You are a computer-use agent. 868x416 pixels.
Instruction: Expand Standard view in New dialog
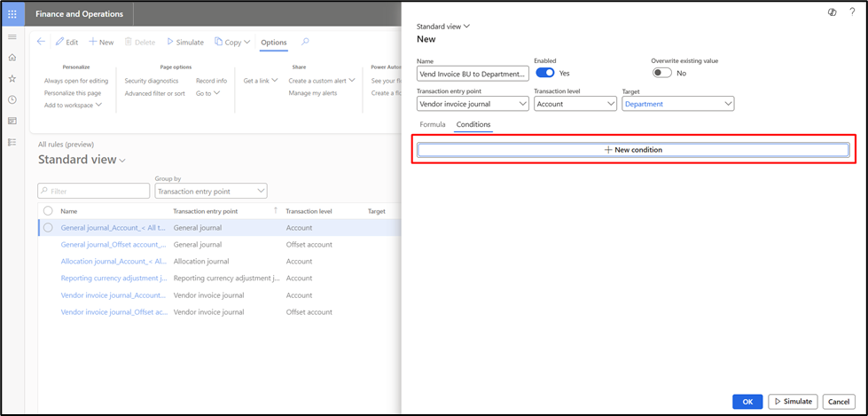click(x=442, y=26)
